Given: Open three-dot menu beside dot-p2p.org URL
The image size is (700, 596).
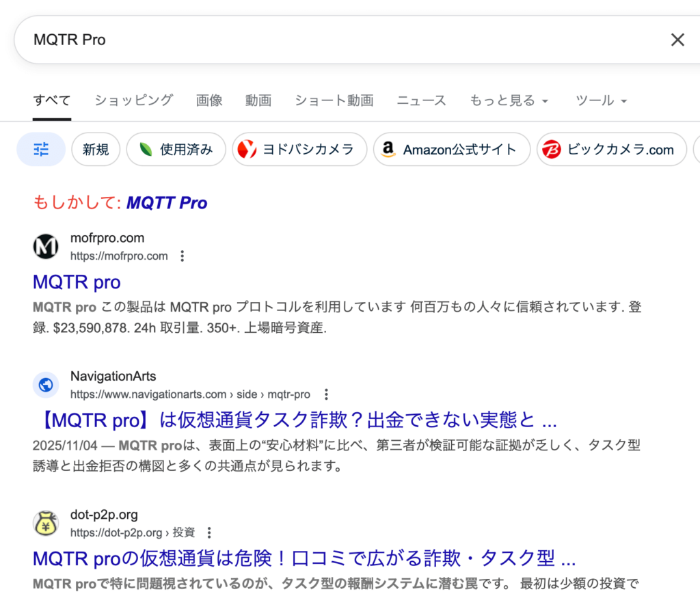Looking at the screenshot, I should click(210, 532).
